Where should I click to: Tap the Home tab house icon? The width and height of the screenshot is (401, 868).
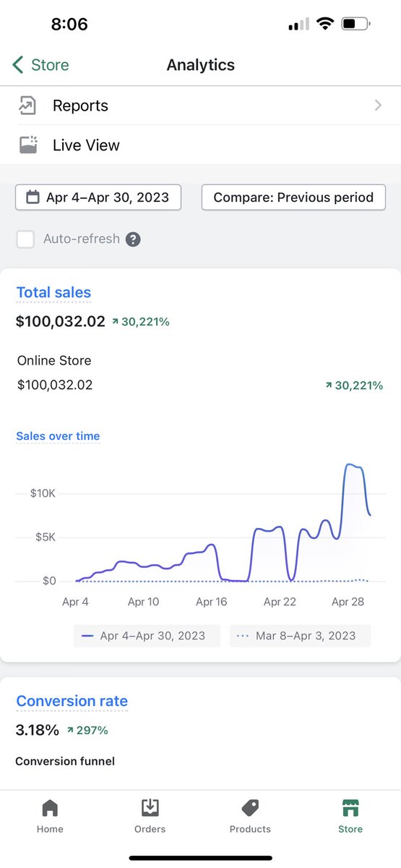[50, 808]
